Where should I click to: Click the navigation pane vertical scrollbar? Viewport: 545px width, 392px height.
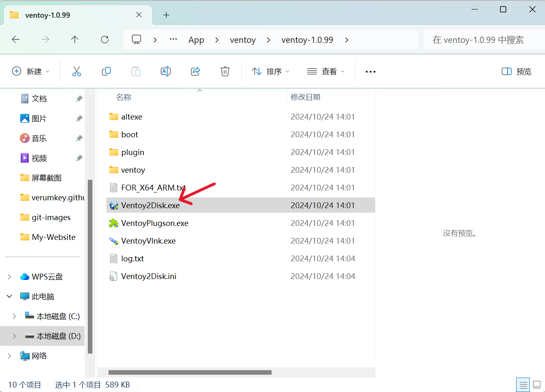[90, 267]
